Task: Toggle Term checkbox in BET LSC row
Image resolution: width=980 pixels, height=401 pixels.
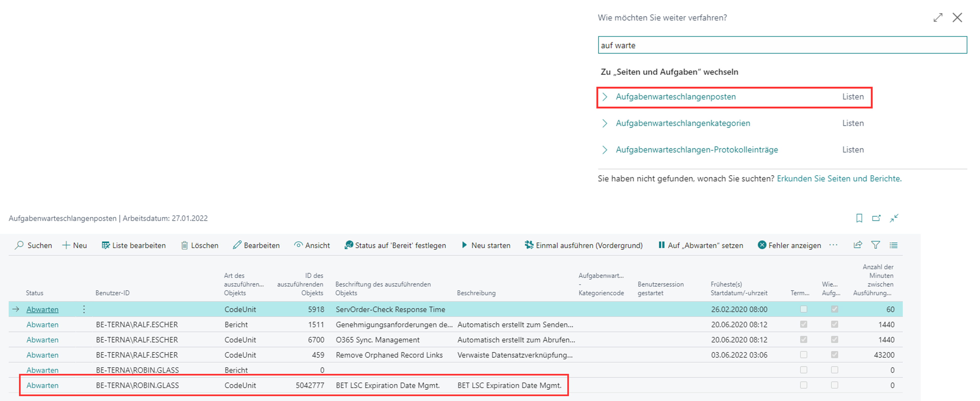Action: [x=804, y=385]
